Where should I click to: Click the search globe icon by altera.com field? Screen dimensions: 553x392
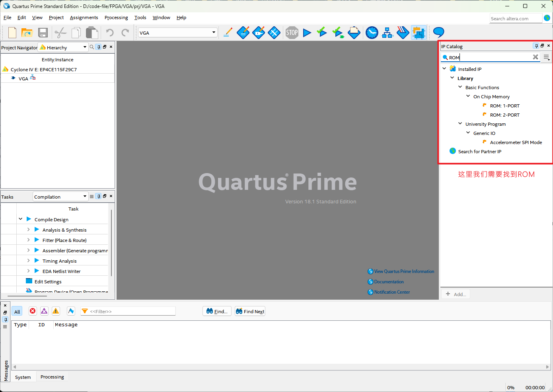click(x=547, y=18)
